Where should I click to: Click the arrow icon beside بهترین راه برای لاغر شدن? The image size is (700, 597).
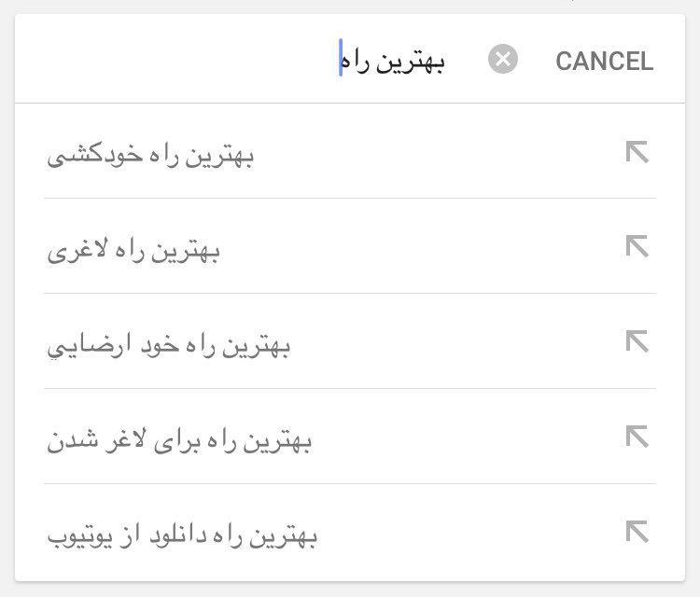637,437
